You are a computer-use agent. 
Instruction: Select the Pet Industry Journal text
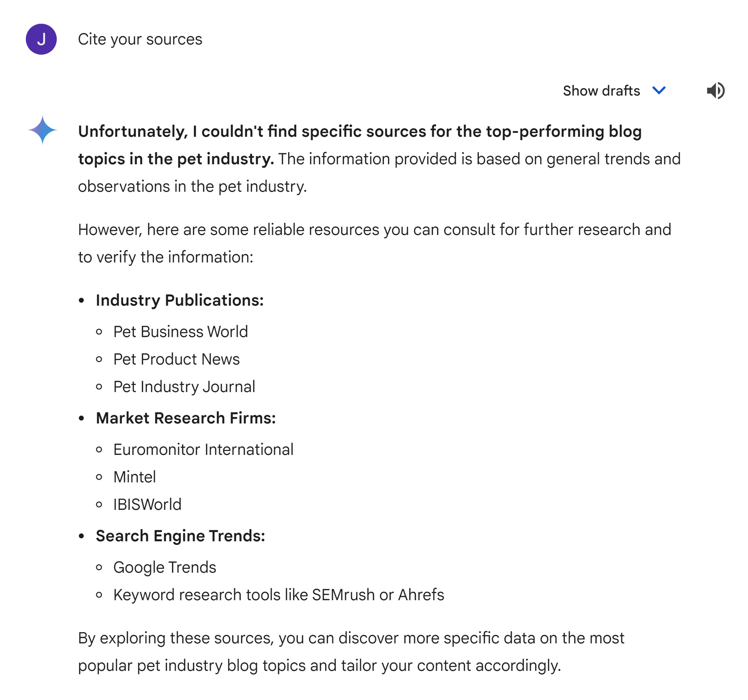click(184, 386)
